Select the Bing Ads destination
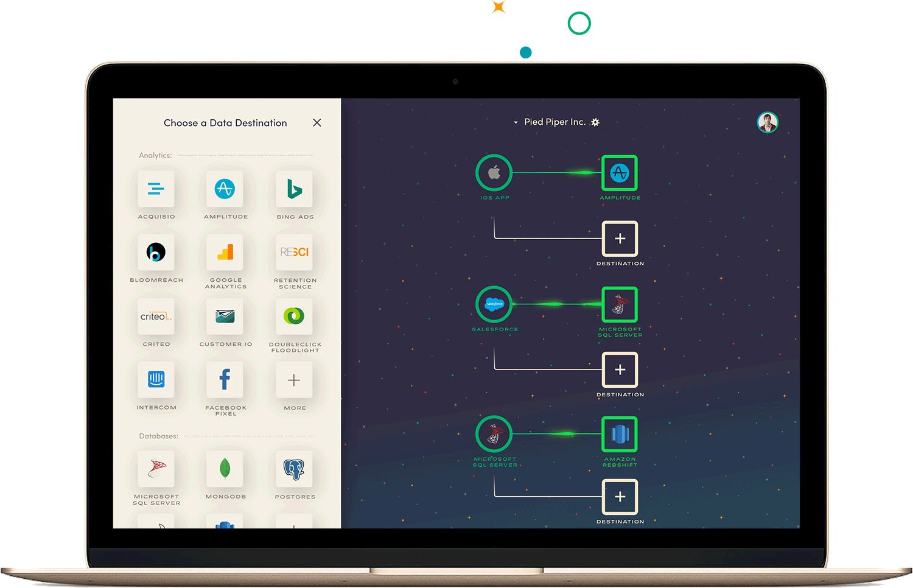The width and height of the screenshot is (913, 588). click(295, 189)
